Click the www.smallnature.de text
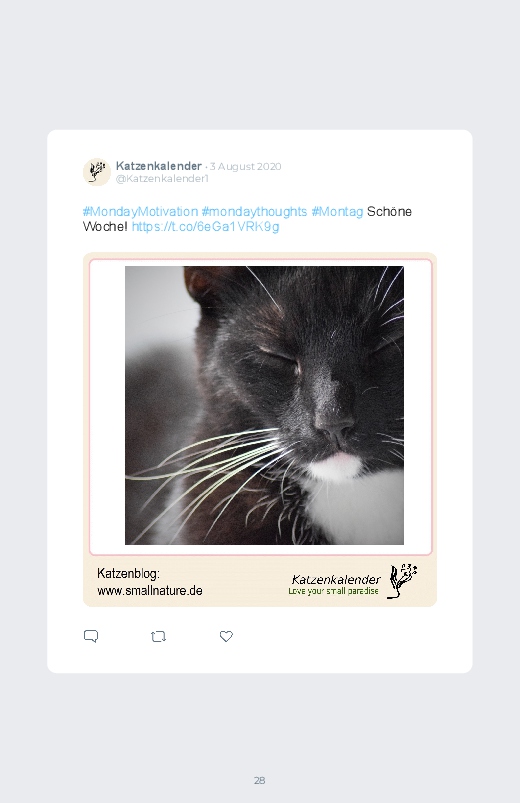 coord(150,590)
